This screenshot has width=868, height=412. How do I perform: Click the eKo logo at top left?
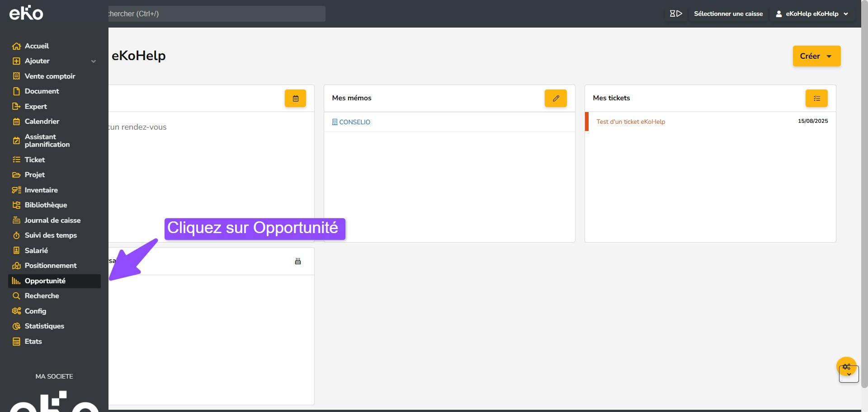[26, 14]
